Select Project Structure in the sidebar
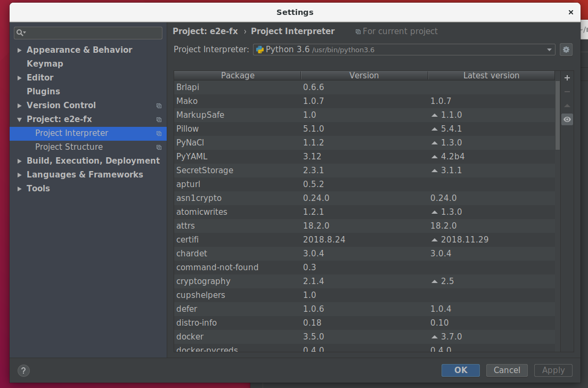The height and width of the screenshot is (388, 588). point(88,147)
